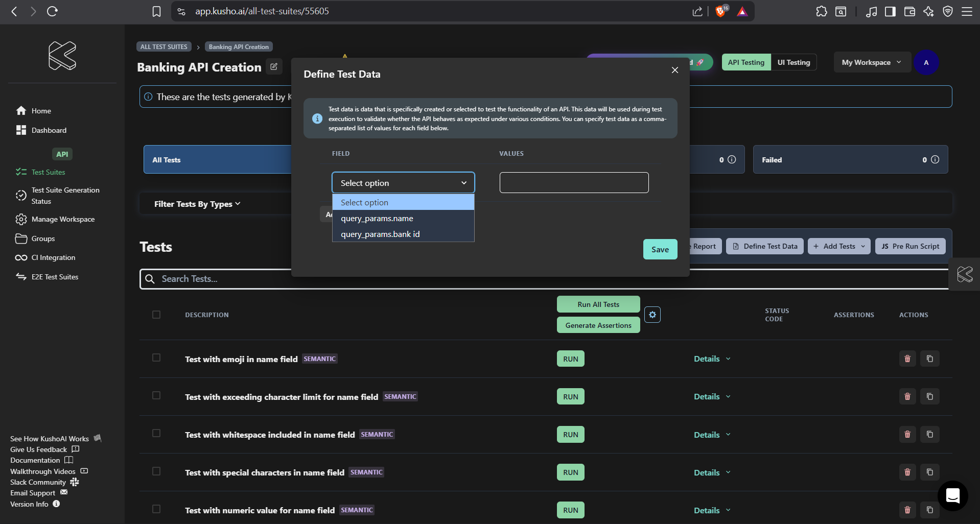Show info for Failed count
Screen dimensions: 980x524
[x=935, y=159]
